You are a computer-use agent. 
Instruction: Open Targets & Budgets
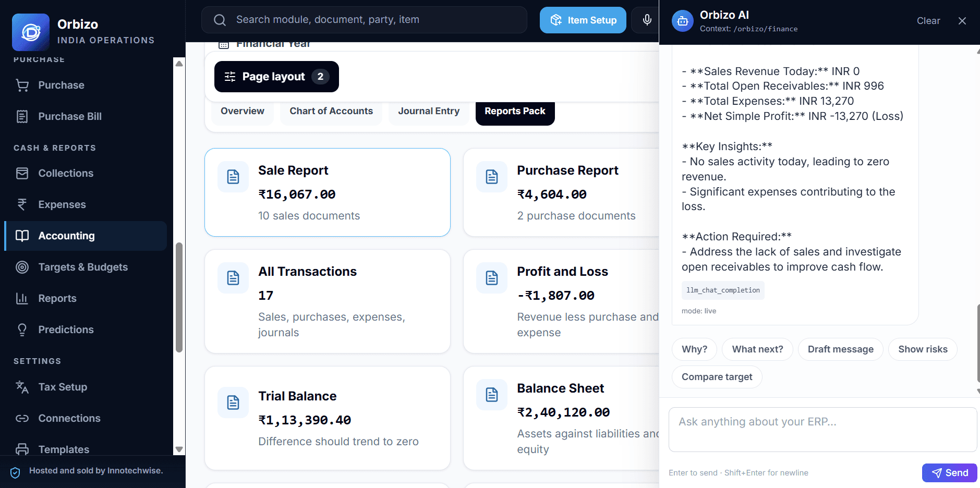86,267
